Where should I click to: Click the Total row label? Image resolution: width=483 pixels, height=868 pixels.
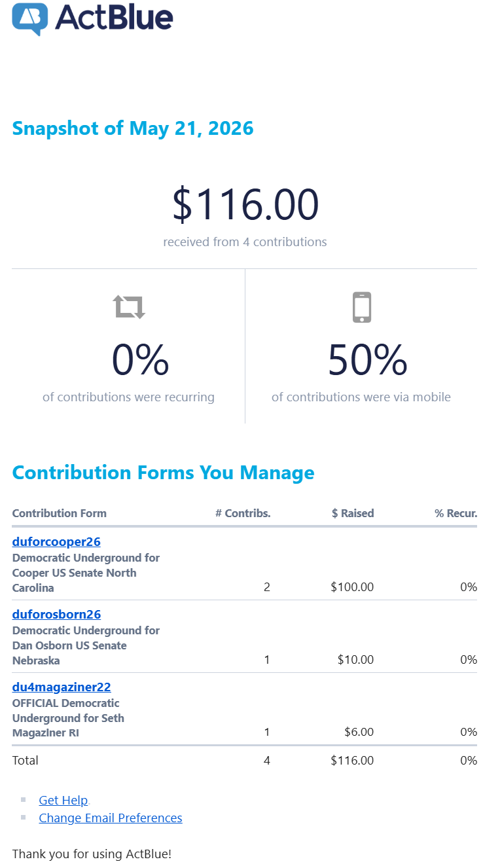26,761
